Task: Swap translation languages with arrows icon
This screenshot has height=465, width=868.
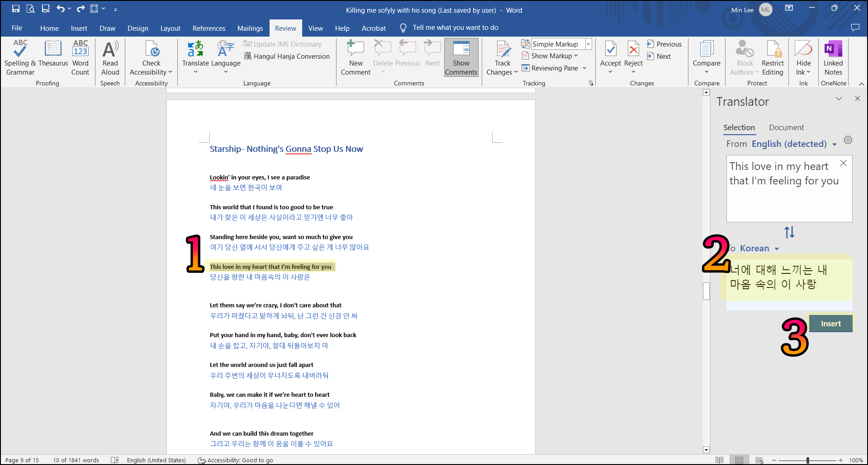Action: 789,232
